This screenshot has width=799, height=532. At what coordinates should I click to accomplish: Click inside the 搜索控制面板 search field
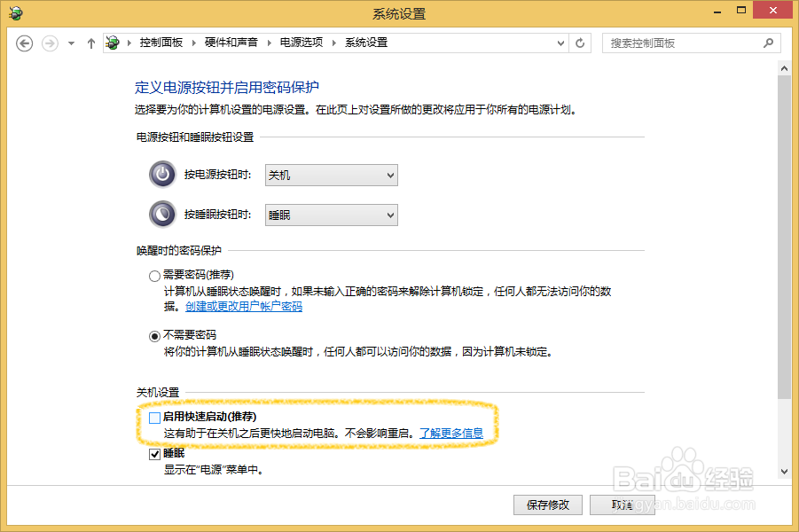683,42
